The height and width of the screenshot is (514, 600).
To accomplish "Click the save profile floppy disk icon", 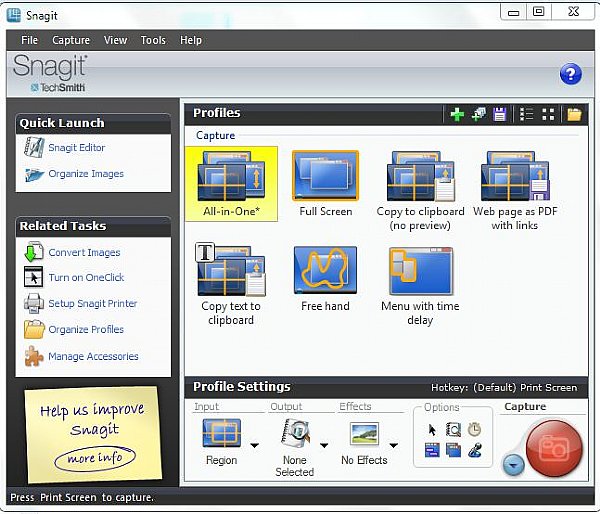I will [499, 114].
